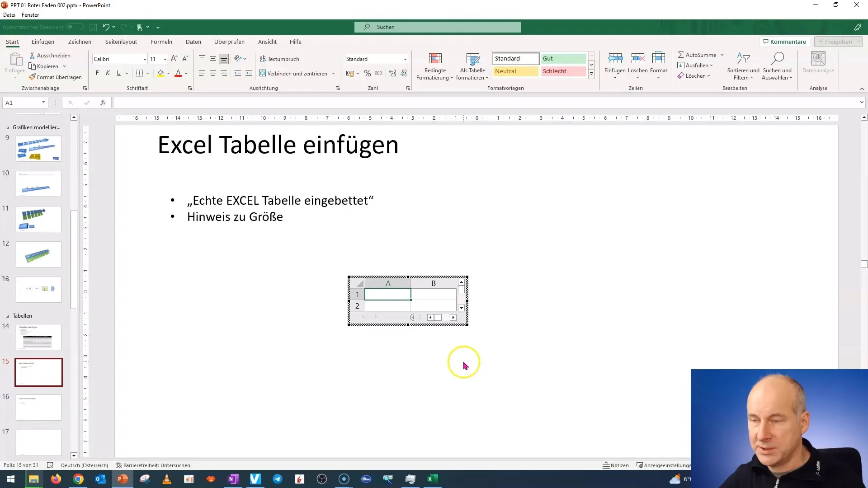Remove a decimal place
868x488 pixels.
click(403, 73)
